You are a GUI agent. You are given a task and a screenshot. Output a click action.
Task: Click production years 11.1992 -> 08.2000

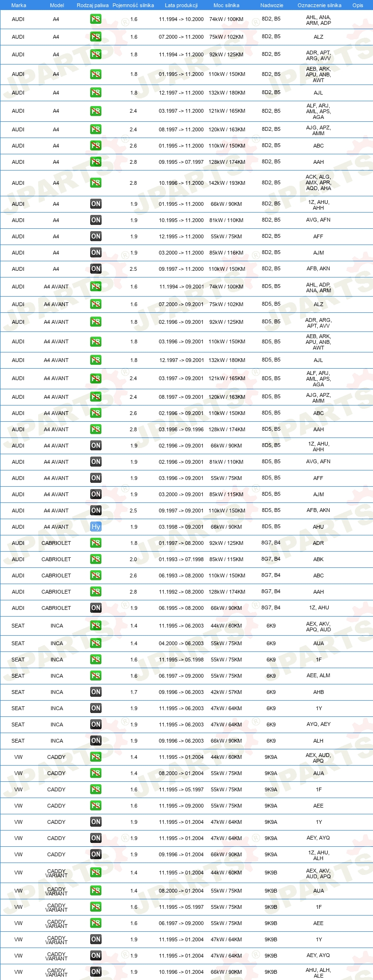click(181, 592)
